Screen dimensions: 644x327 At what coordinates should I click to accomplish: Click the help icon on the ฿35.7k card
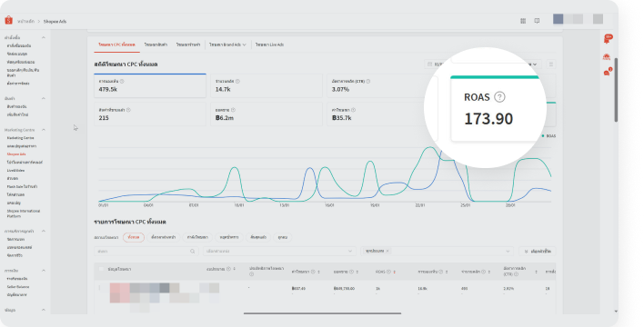tap(353, 110)
